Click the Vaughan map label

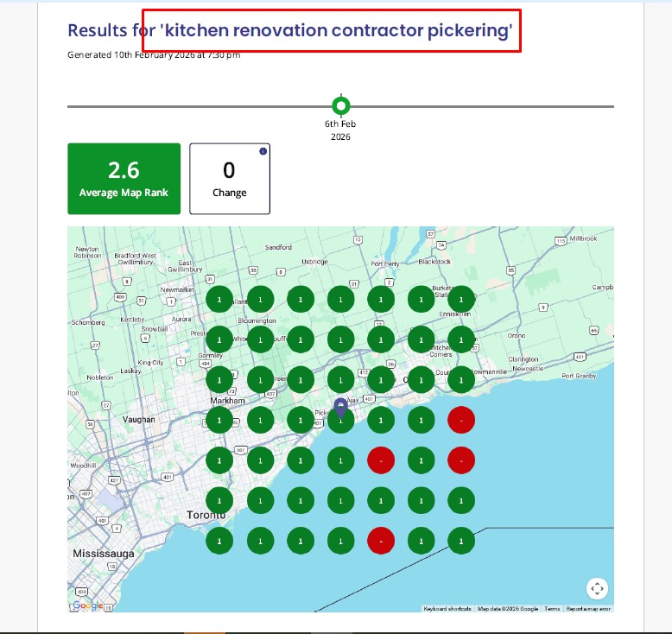coord(139,419)
